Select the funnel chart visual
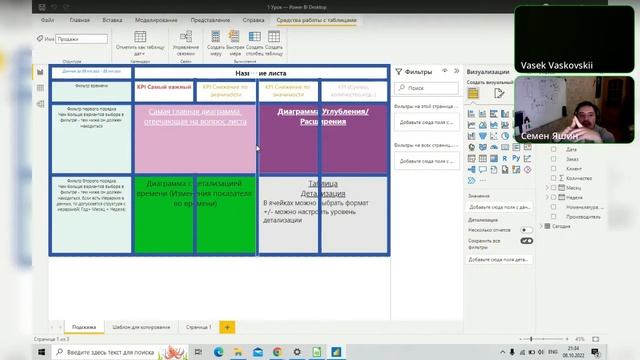Viewport: 640px width, 360px height. pyautogui.click(x=482, y=136)
